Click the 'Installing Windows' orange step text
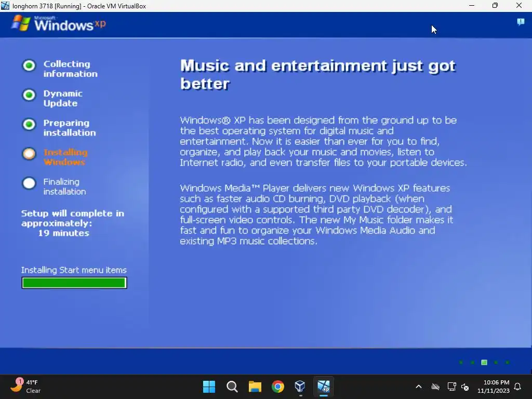 [65, 157]
